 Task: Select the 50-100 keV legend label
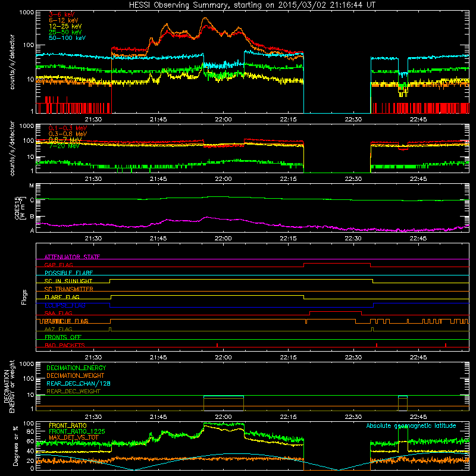tap(67, 38)
